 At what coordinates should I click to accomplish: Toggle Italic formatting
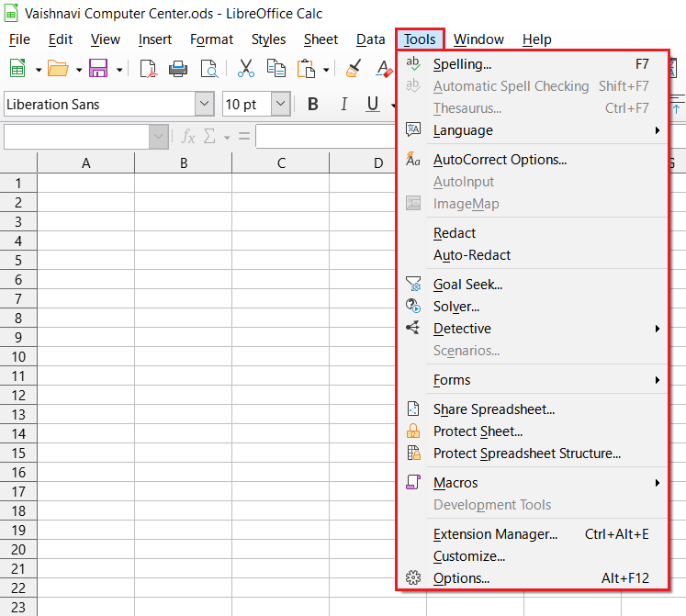(x=343, y=104)
